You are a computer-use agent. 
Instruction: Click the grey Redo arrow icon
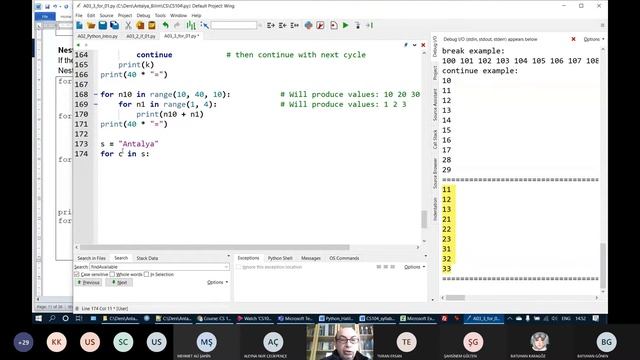click(177, 25)
